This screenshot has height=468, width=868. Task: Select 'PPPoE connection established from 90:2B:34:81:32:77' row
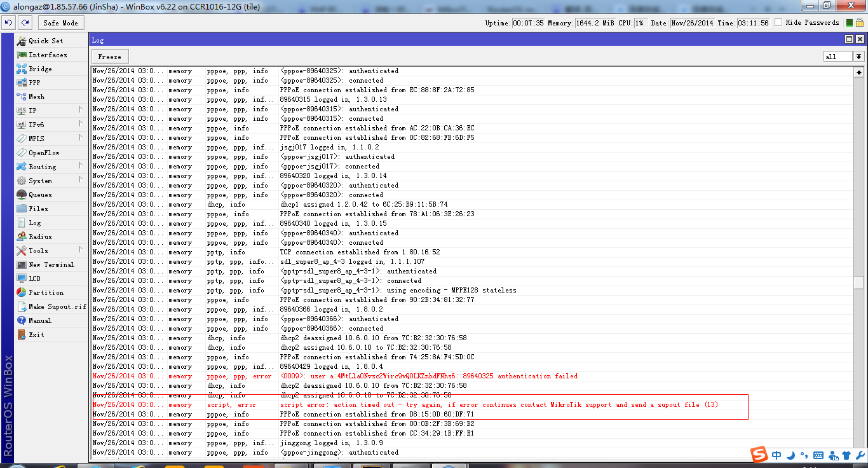point(472,300)
